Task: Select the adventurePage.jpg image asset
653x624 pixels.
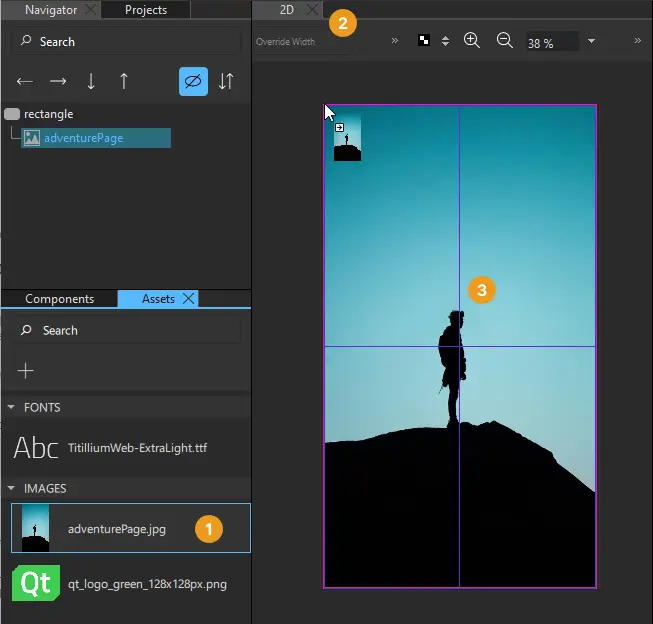Action: (x=116, y=529)
